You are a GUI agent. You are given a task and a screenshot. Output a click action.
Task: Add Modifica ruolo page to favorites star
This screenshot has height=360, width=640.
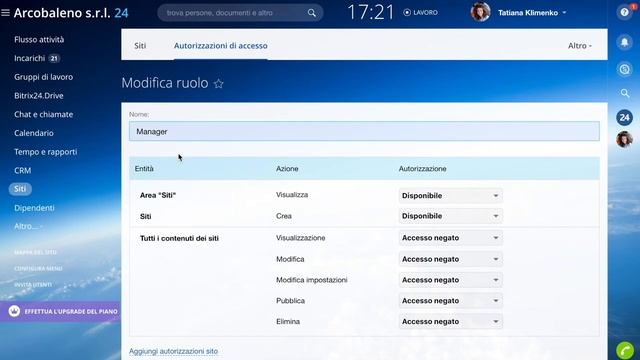[219, 84]
